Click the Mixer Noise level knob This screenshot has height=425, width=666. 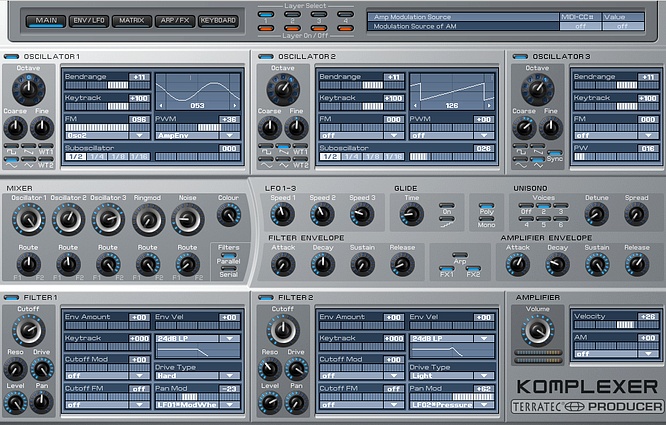(x=188, y=219)
